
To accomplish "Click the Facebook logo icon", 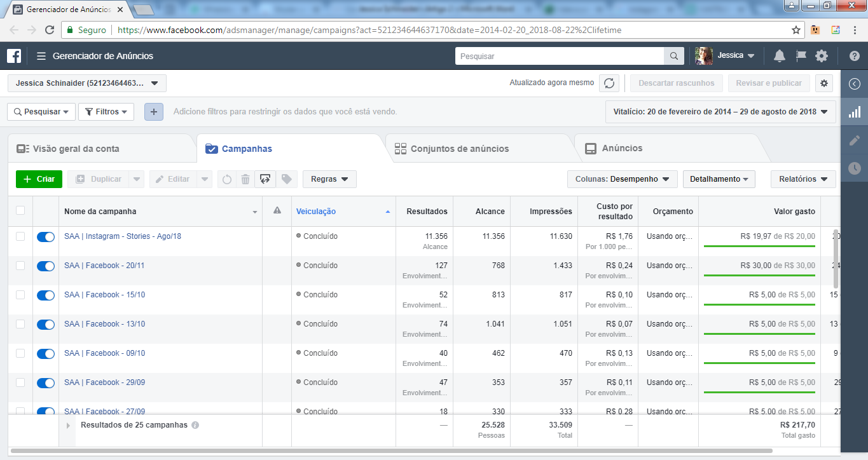I will tap(14, 56).
